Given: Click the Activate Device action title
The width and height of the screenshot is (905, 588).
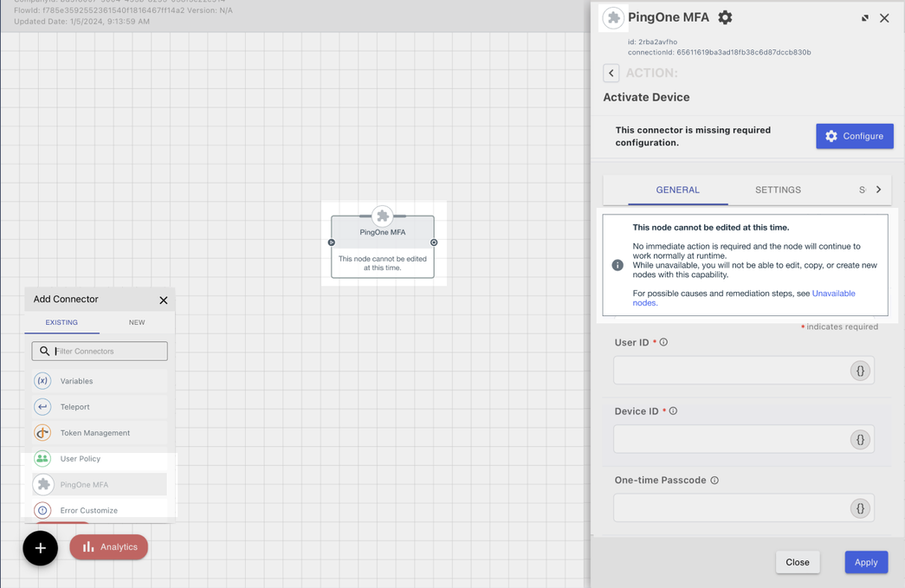Looking at the screenshot, I should coord(646,97).
